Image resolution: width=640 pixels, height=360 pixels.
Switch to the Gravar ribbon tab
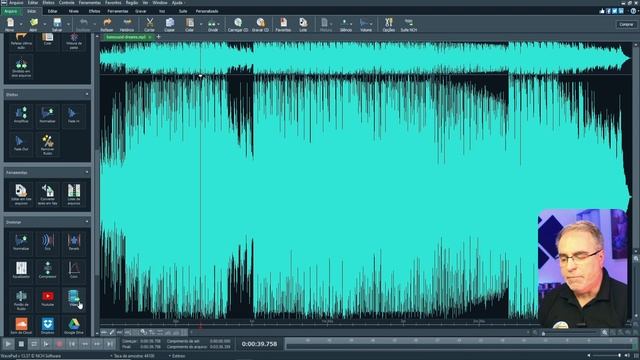(140, 11)
